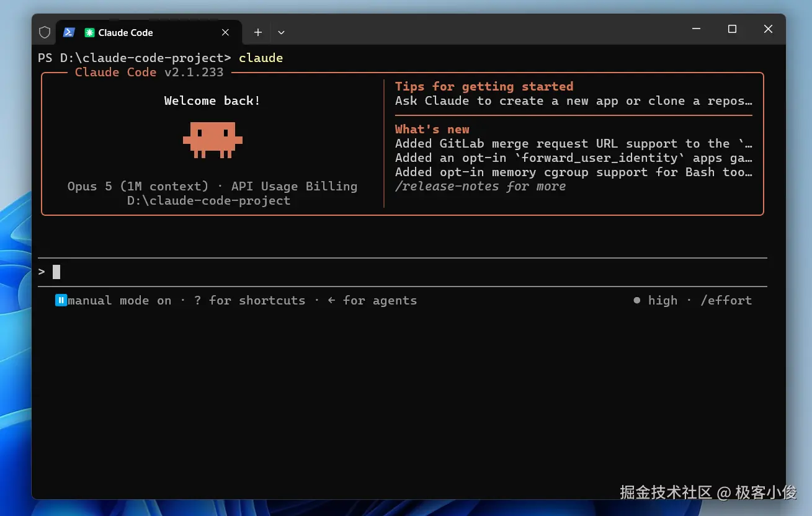Image resolution: width=812 pixels, height=516 pixels.
Task: Click the shield icon in the title bar
Action: tap(45, 32)
